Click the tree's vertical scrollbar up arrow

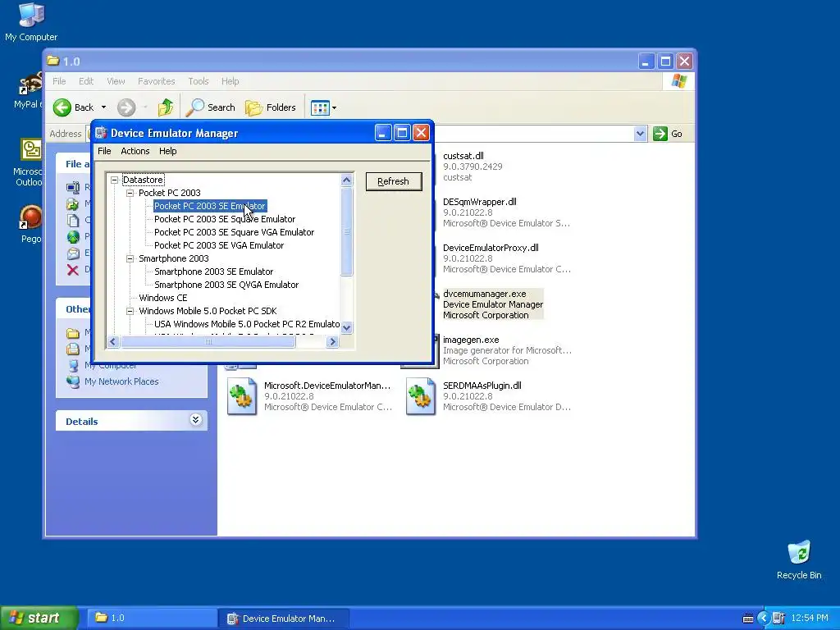pyautogui.click(x=347, y=180)
